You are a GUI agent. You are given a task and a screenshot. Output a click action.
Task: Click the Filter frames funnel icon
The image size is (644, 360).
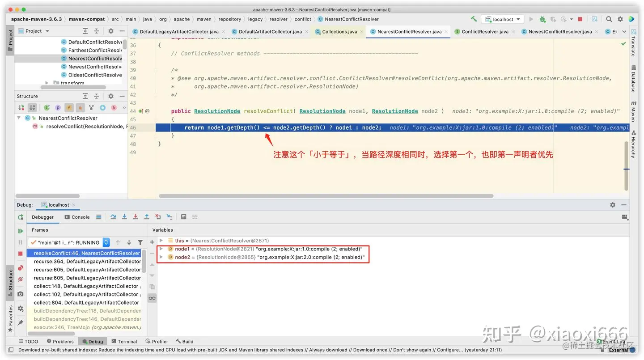click(x=140, y=242)
